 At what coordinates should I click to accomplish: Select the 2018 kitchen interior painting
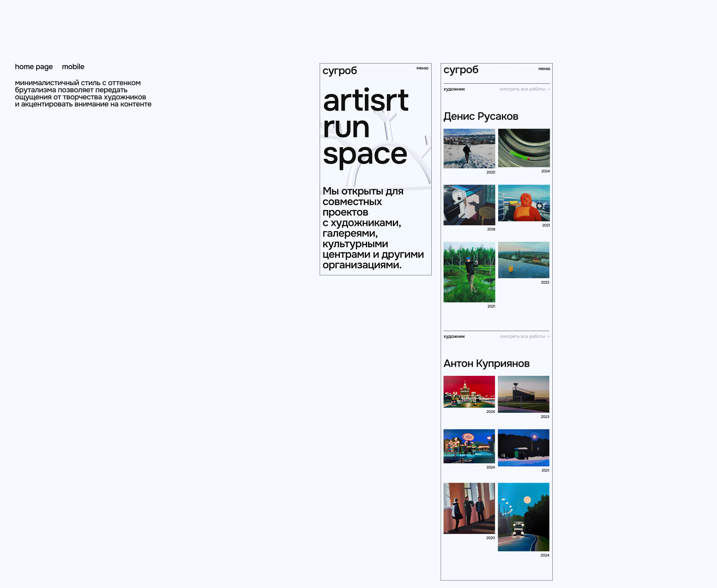(x=469, y=205)
